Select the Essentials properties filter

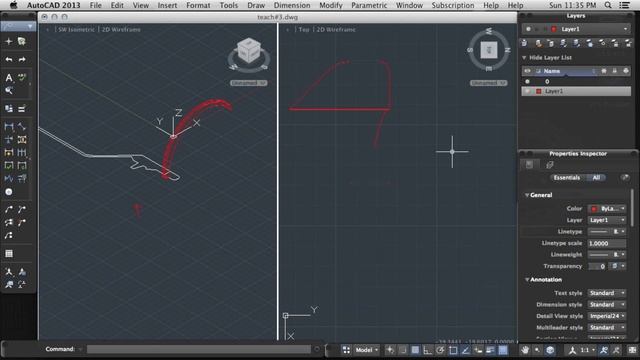pos(567,178)
